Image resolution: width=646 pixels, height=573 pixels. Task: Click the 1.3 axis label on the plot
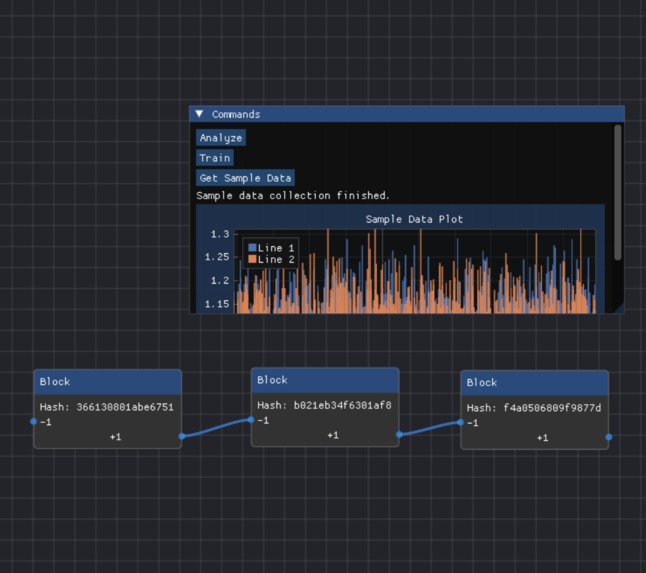[x=220, y=234]
